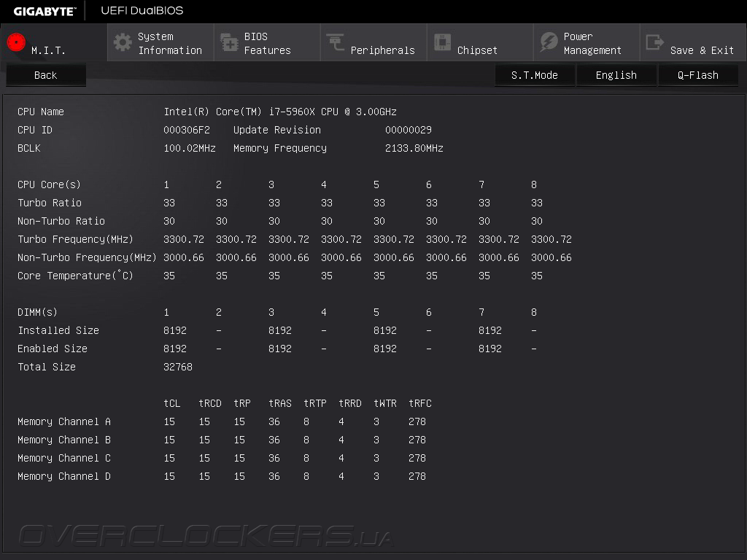Click the tCL column header
Viewport: 747px width, 560px height.
point(172,403)
